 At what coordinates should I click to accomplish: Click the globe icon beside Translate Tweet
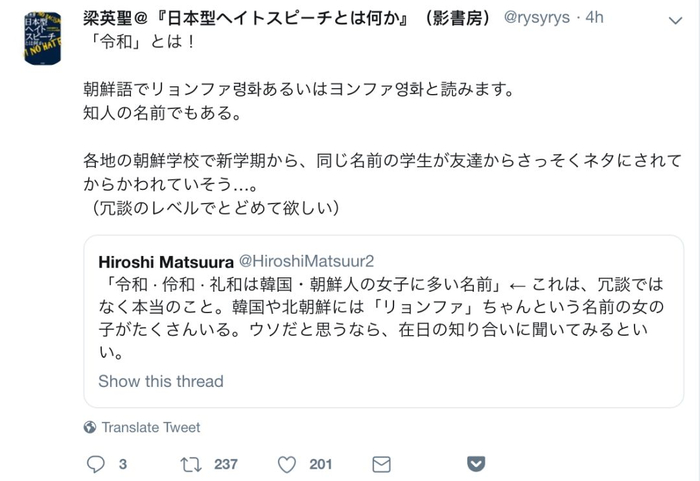coord(90,427)
